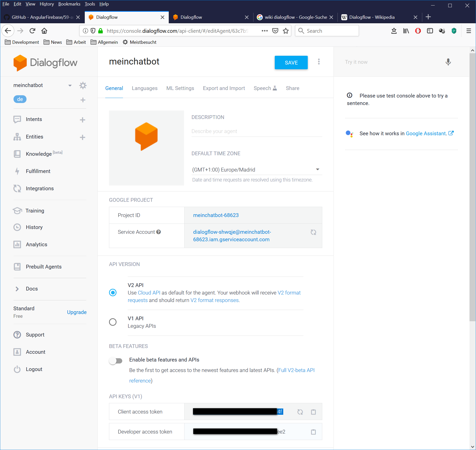The image size is (476, 450).
Task: Open the Speech tab
Action: (265, 88)
